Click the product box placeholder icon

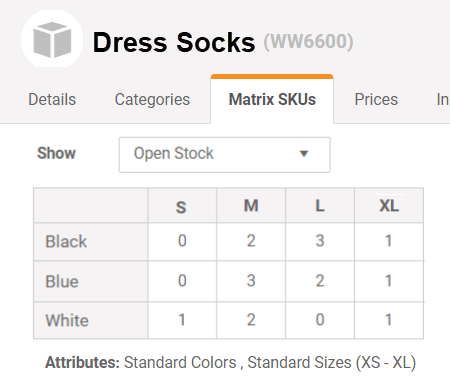click(x=52, y=39)
